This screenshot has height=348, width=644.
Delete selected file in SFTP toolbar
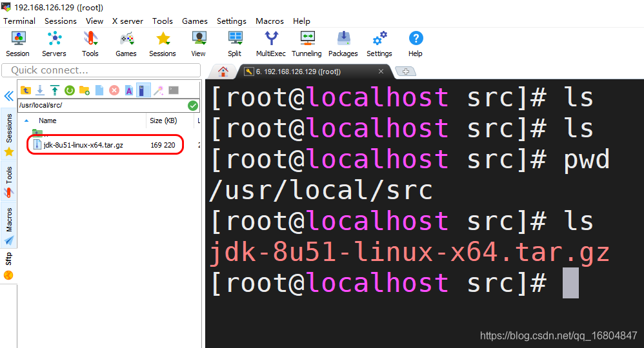[114, 90]
